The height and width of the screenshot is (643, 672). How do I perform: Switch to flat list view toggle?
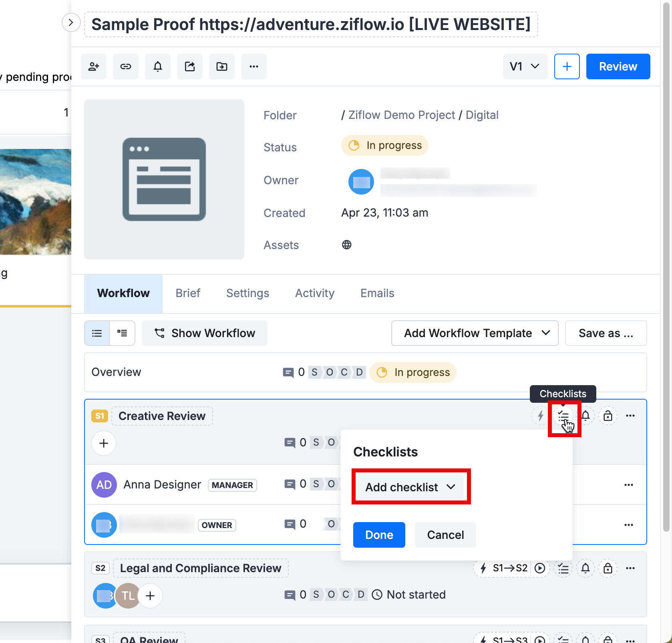[x=97, y=333]
